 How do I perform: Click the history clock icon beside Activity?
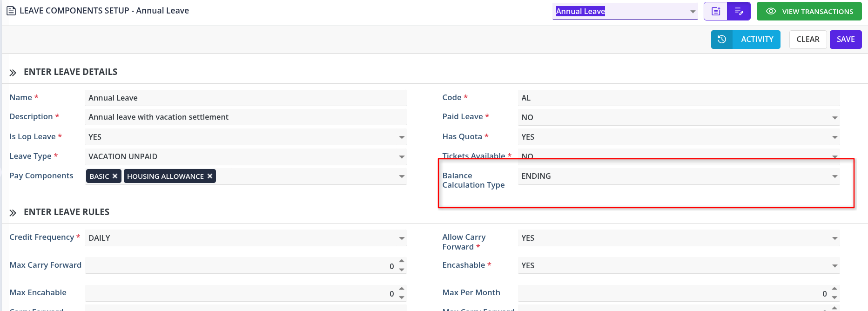click(x=722, y=40)
